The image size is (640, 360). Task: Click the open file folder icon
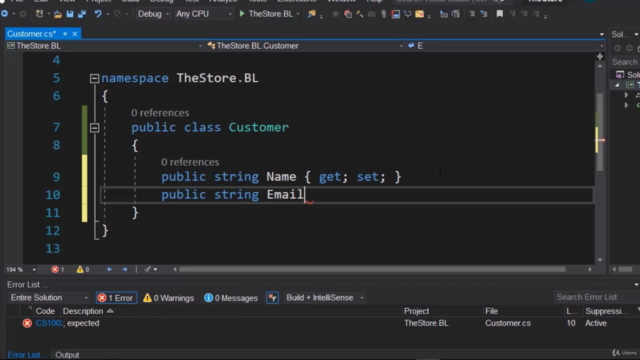point(58,14)
